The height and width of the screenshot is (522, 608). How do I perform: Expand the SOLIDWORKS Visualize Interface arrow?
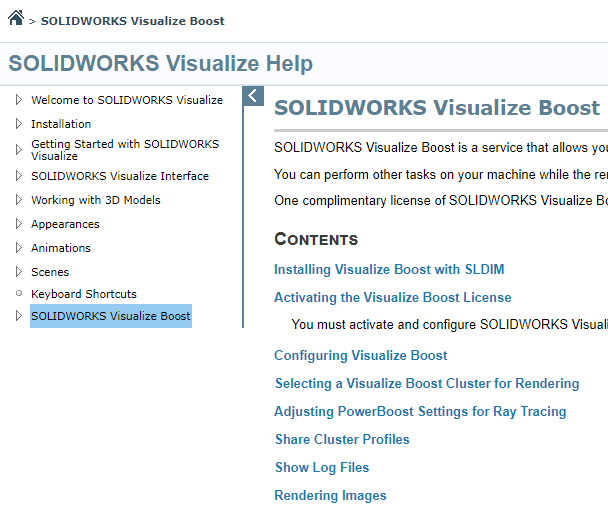point(18,176)
